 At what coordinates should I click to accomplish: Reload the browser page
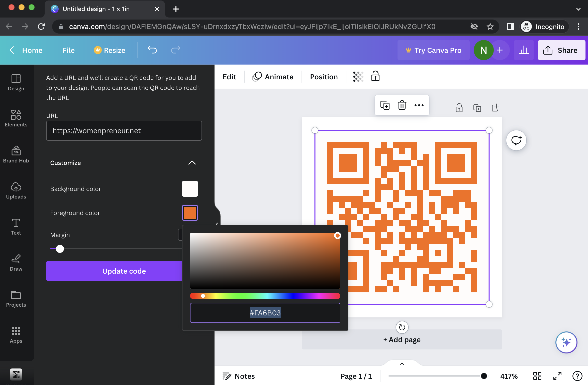click(41, 27)
